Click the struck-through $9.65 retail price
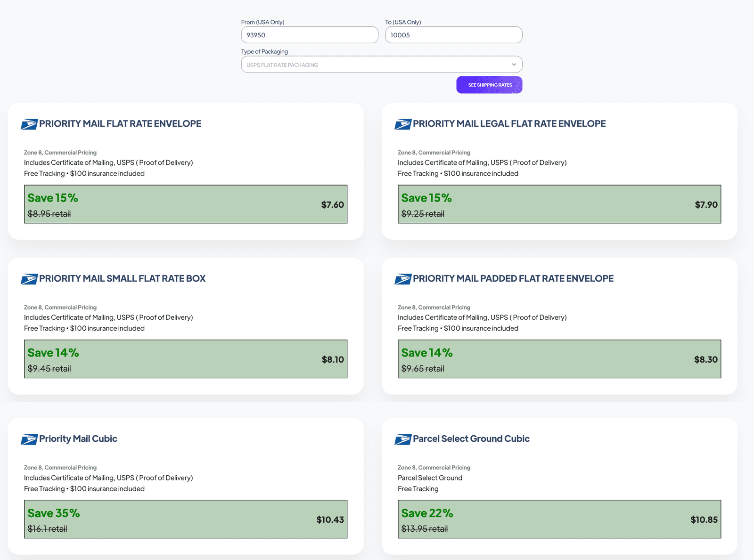Image resolution: width=754 pixels, height=560 pixels. point(423,369)
